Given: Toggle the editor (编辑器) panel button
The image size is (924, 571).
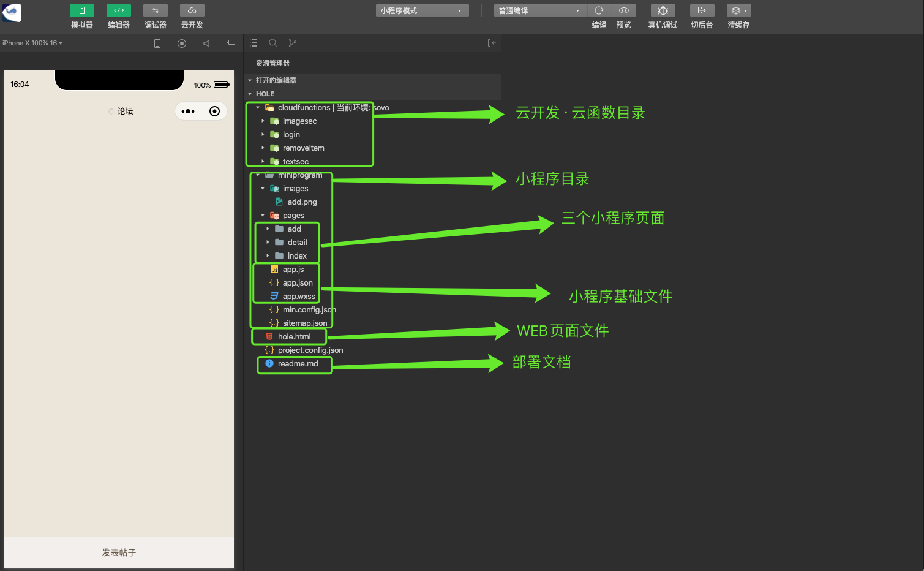Looking at the screenshot, I should 119,10.
